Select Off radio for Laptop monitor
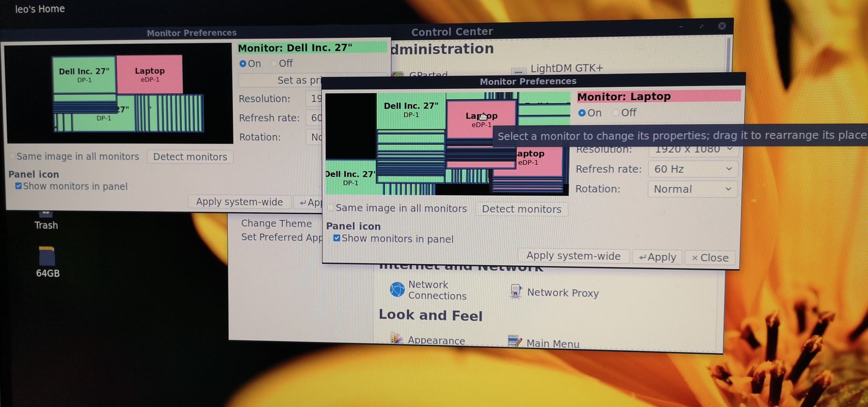This screenshot has height=407, width=868. pyautogui.click(x=616, y=113)
